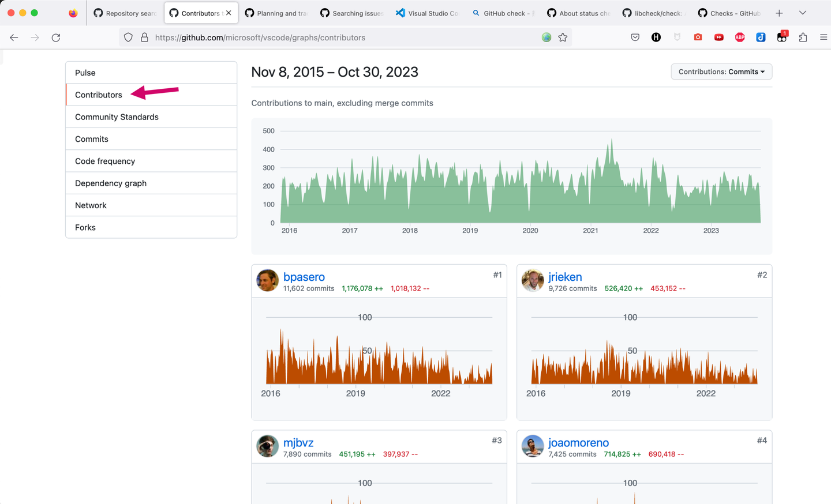Open Forks in the insights sidebar
The width and height of the screenshot is (831, 504).
coord(151,227)
